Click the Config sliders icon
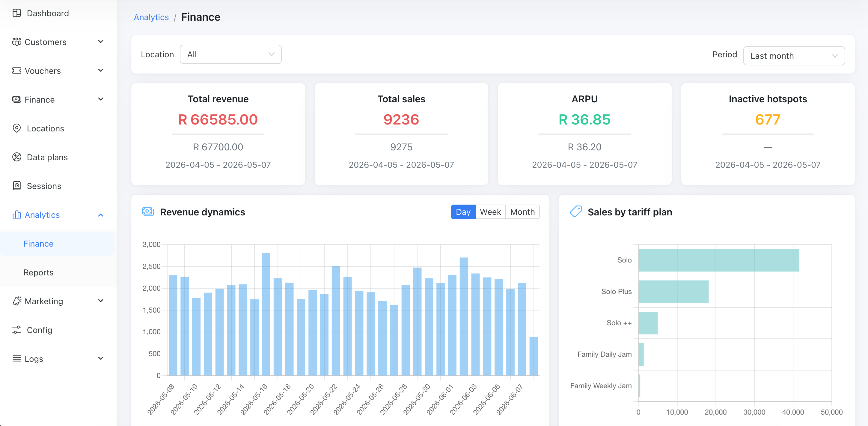The width and height of the screenshot is (868, 426). (x=16, y=329)
